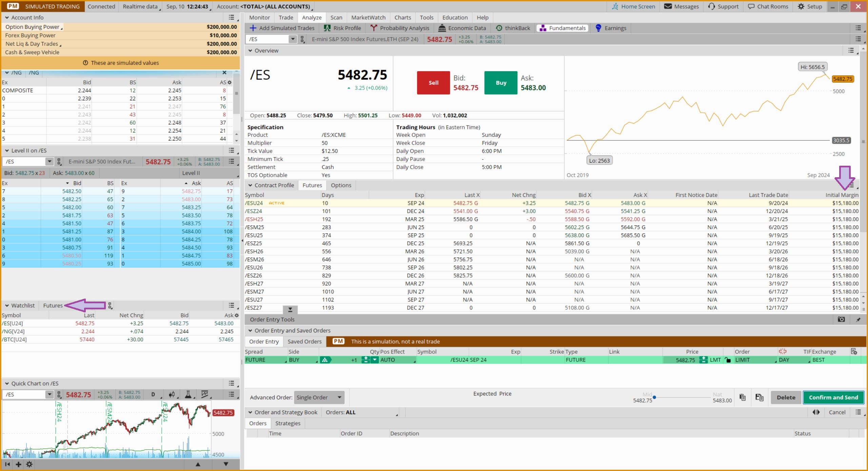Go to the Home Screen
Viewport: 868px width, 471px height.
coord(633,6)
